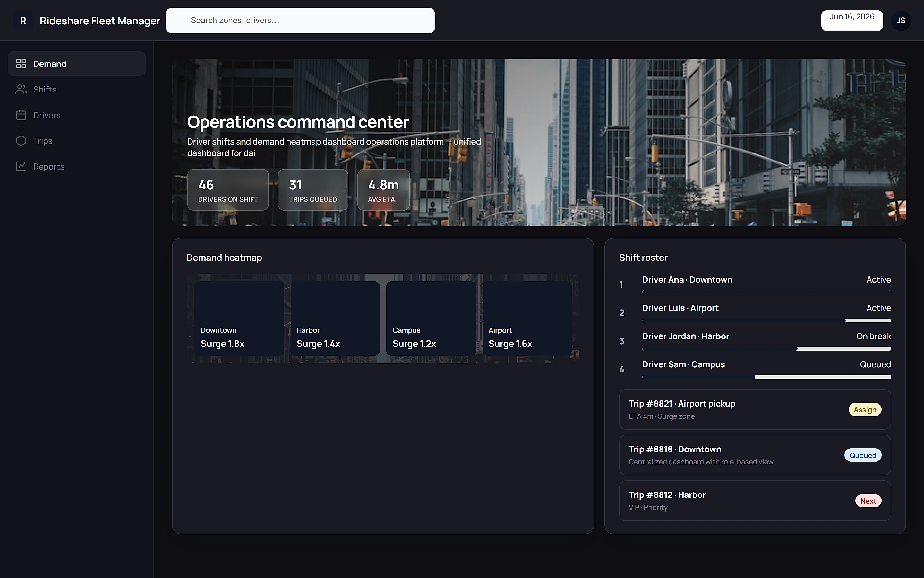Open Trip #8818 · Downtown
The image size is (924, 578).
tap(755, 455)
